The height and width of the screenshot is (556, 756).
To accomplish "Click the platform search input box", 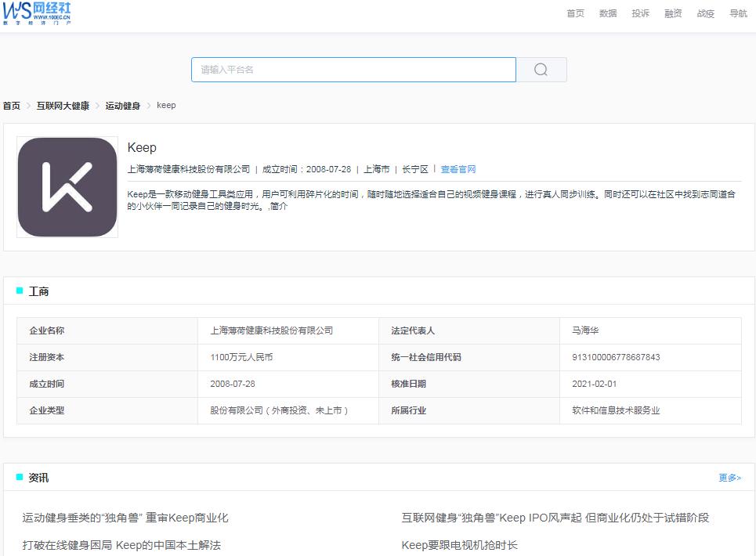I will (353, 70).
